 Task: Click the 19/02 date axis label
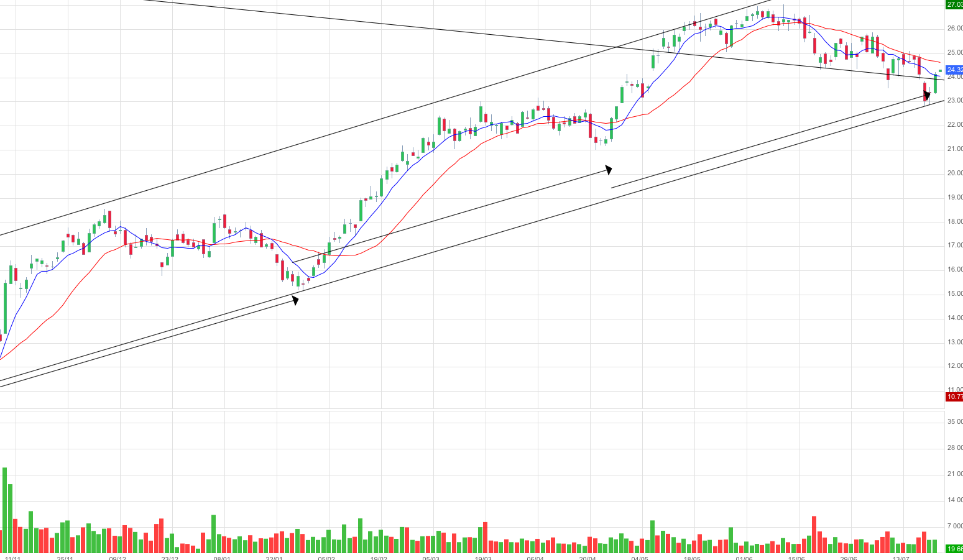[379, 558]
